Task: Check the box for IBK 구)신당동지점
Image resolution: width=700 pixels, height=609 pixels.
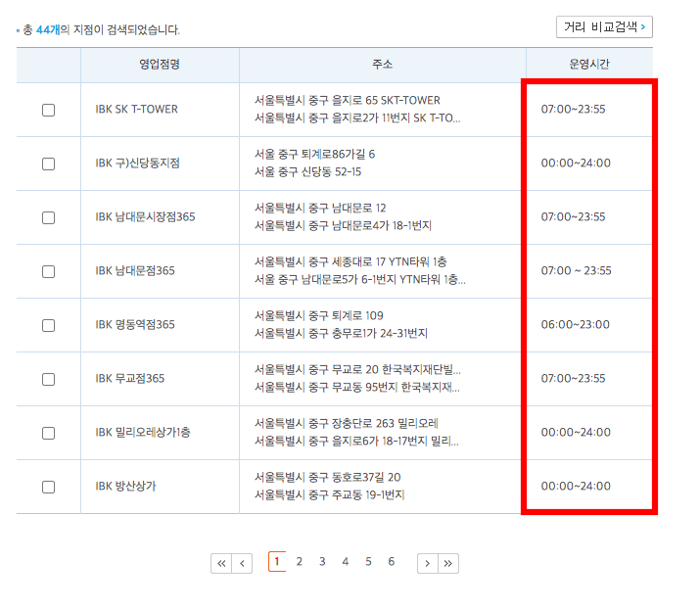Action: (x=48, y=164)
